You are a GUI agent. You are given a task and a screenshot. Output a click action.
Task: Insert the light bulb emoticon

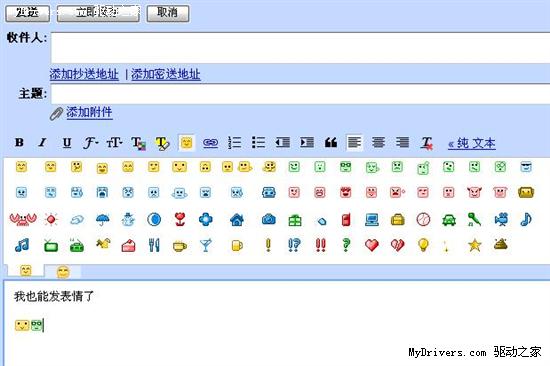[x=423, y=245]
